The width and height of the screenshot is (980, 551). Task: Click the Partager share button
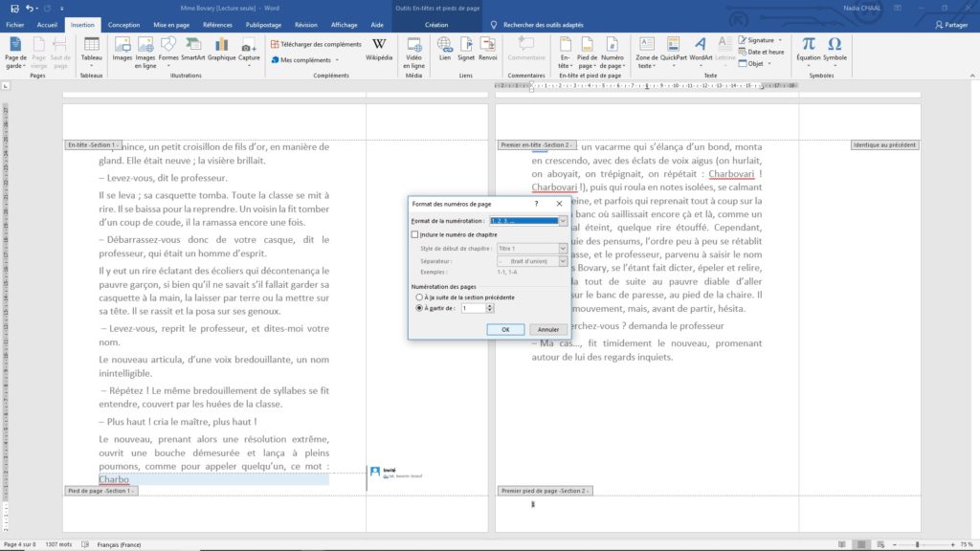pyautogui.click(x=951, y=25)
